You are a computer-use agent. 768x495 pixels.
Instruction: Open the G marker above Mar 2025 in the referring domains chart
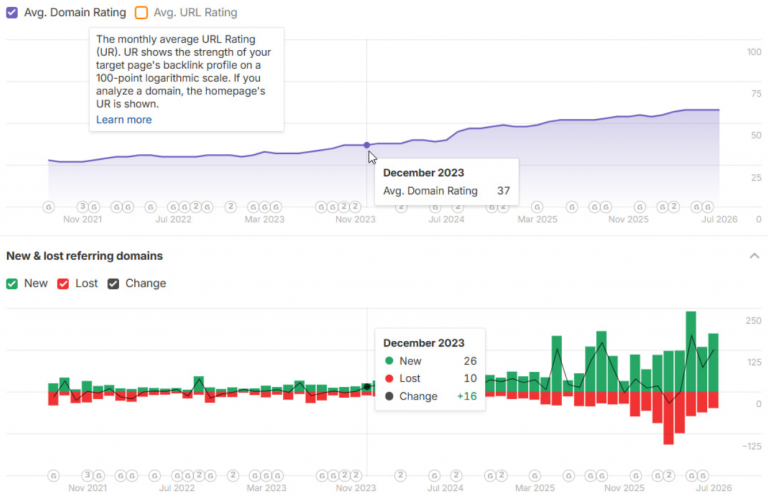point(535,475)
